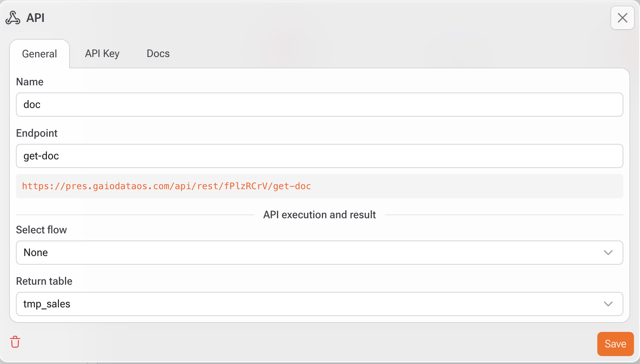Switch to the General tab
This screenshot has width=640, height=364.
(x=39, y=54)
